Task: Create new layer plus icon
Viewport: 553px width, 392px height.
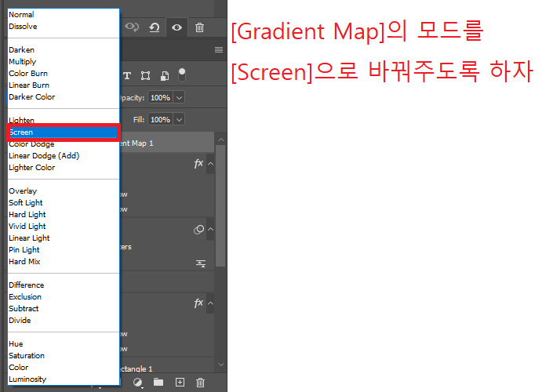Action: click(x=180, y=382)
